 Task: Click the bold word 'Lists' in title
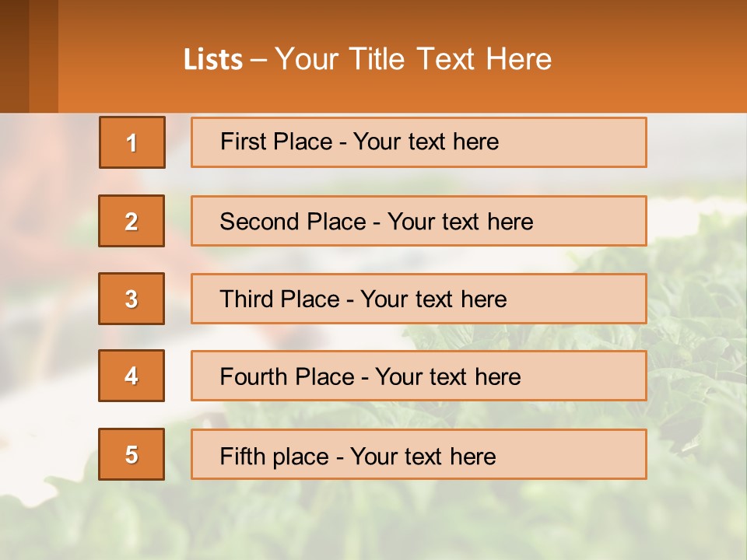pyautogui.click(x=213, y=59)
